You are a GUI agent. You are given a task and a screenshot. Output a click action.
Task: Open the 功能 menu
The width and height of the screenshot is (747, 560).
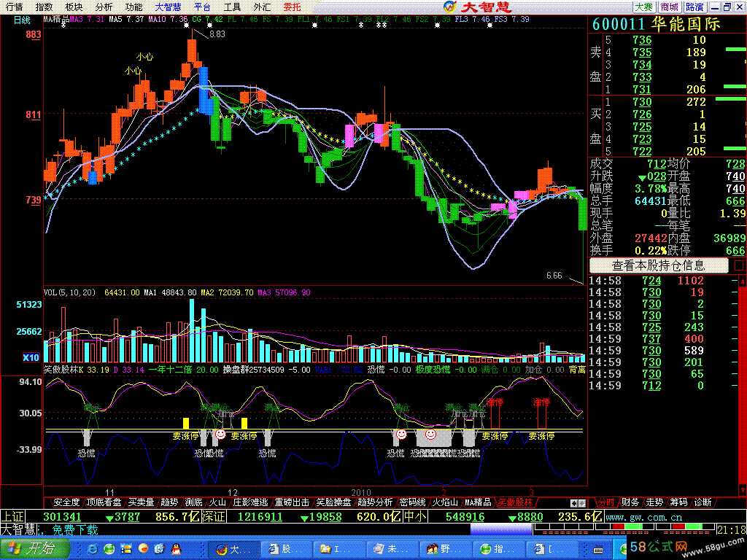[134, 7]
